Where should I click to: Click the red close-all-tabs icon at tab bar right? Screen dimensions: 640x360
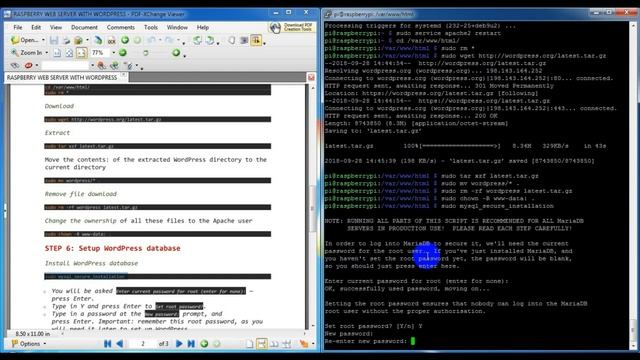coord(311,77)
